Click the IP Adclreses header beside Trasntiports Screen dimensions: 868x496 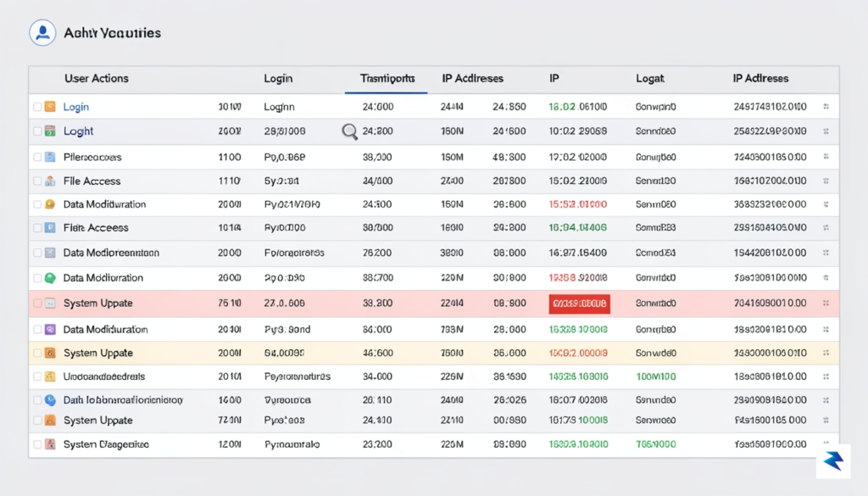(473, 79)
